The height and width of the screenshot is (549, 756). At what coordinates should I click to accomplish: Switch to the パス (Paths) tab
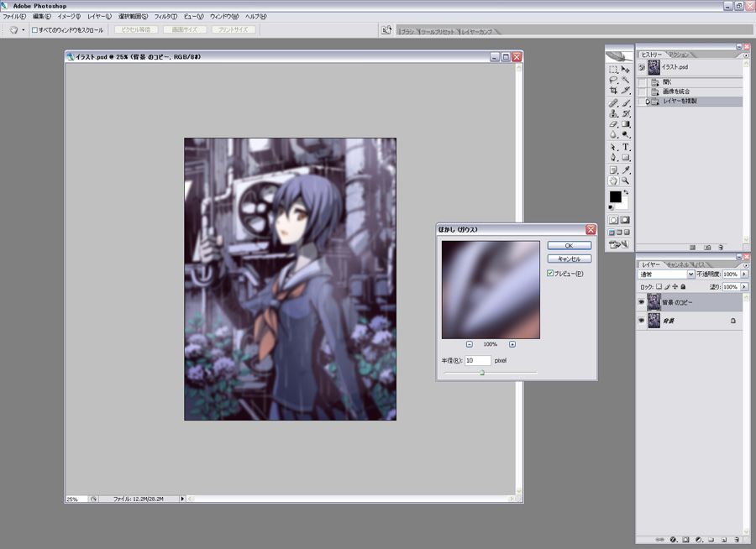click(x=700, y=264)
